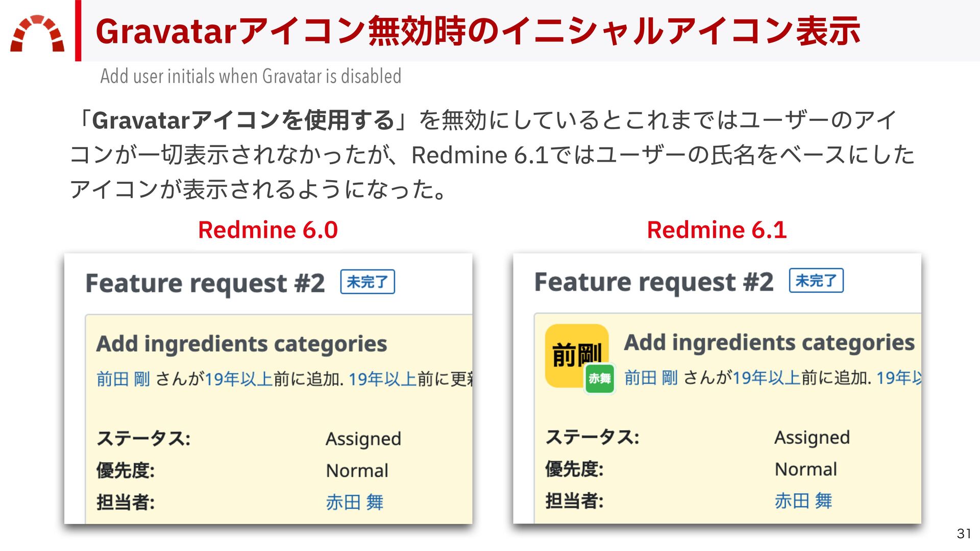Image resolution: width=980 pixels, height=551 pixels.
Task: Open assignee 赤田 舞 link in left panel
Action: 354,502
